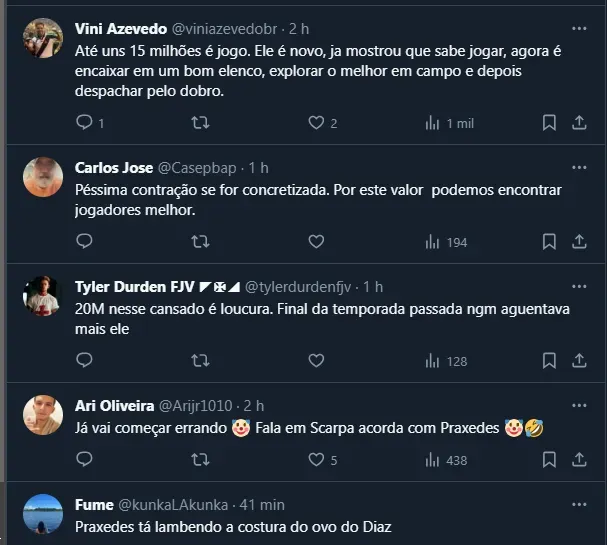Retweet Carlos Jose's post
The height and width of the screenshot is (545, 607).
click(200, 241)
